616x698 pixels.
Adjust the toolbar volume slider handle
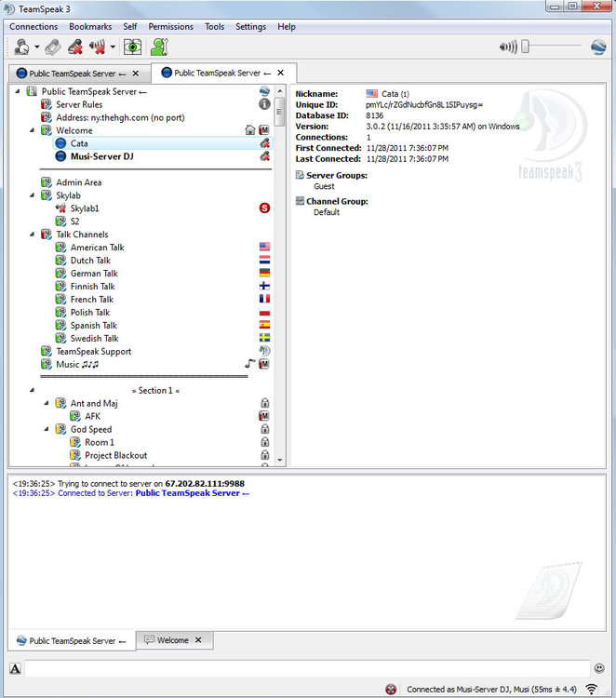(x=525, y=47)
